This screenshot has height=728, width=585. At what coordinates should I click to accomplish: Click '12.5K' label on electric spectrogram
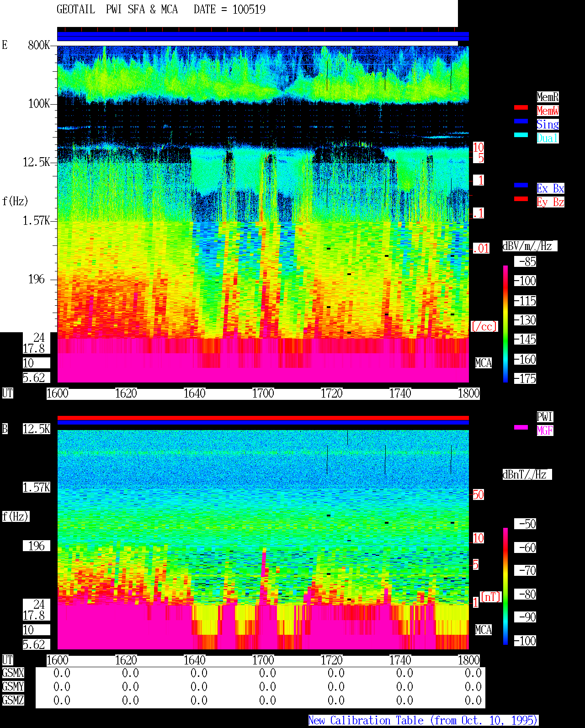[x=37, y=162]
